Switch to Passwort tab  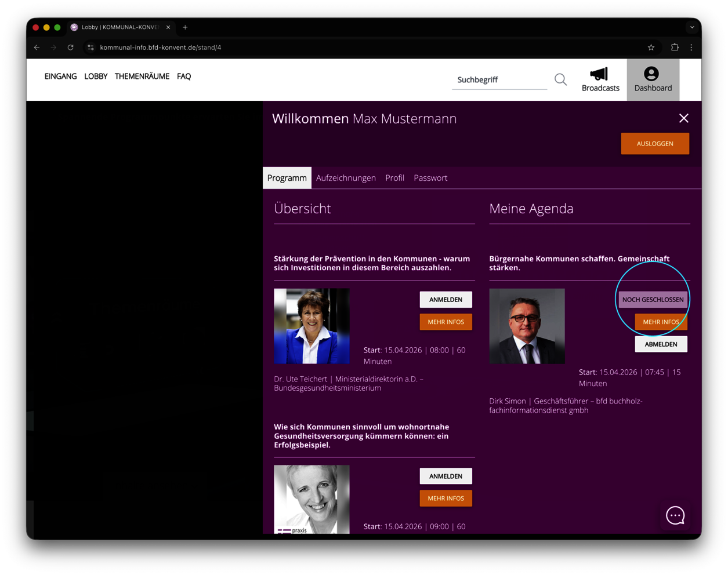[430, 178]
